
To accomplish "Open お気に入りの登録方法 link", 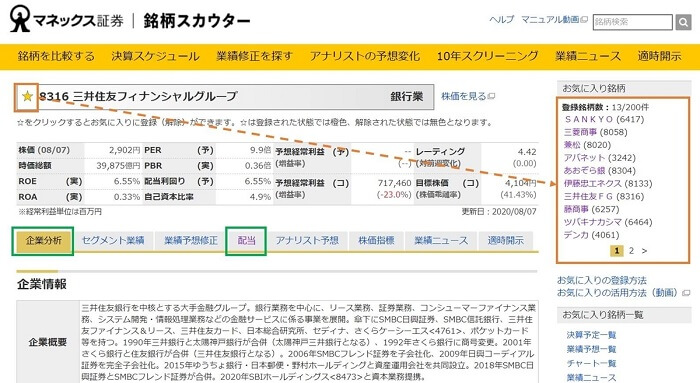I will pyautogui.click(x=602, y=280).
